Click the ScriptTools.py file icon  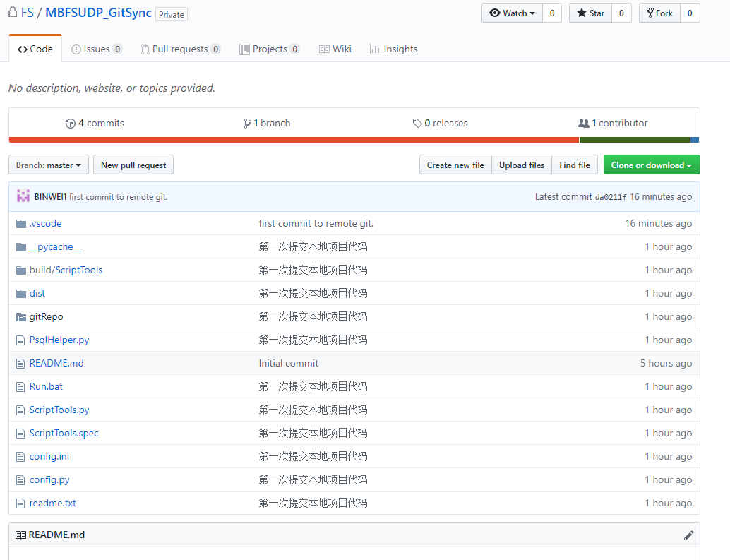coord(20,410)
